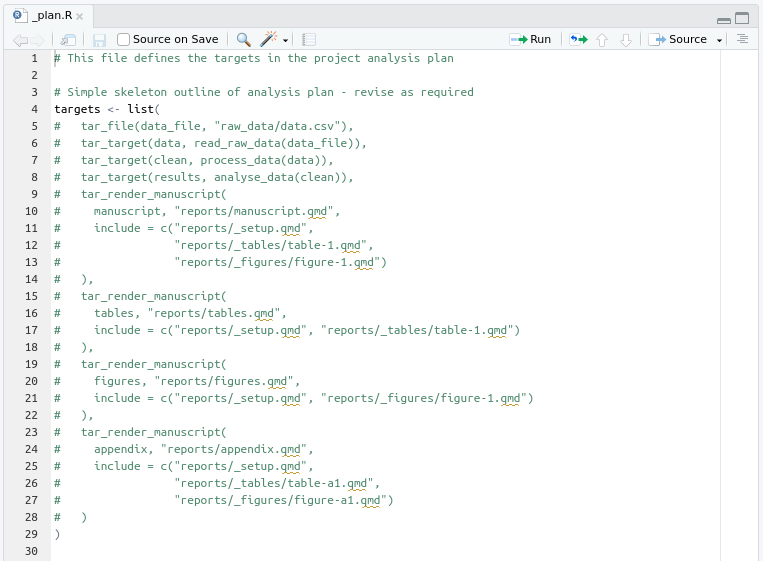Save the current document
The height and width of the screenshot is (561, 763).
point(99,40)
